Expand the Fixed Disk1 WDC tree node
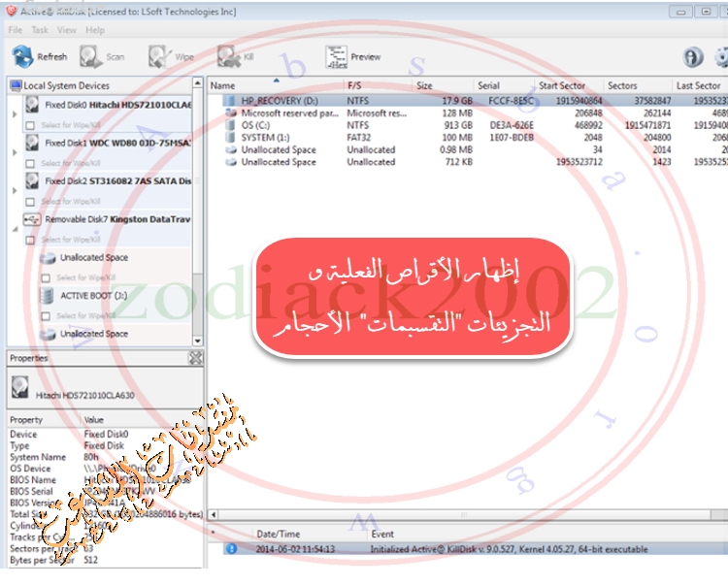The width and height of the screenshot is (728, 585). click(x=15, y=152)
